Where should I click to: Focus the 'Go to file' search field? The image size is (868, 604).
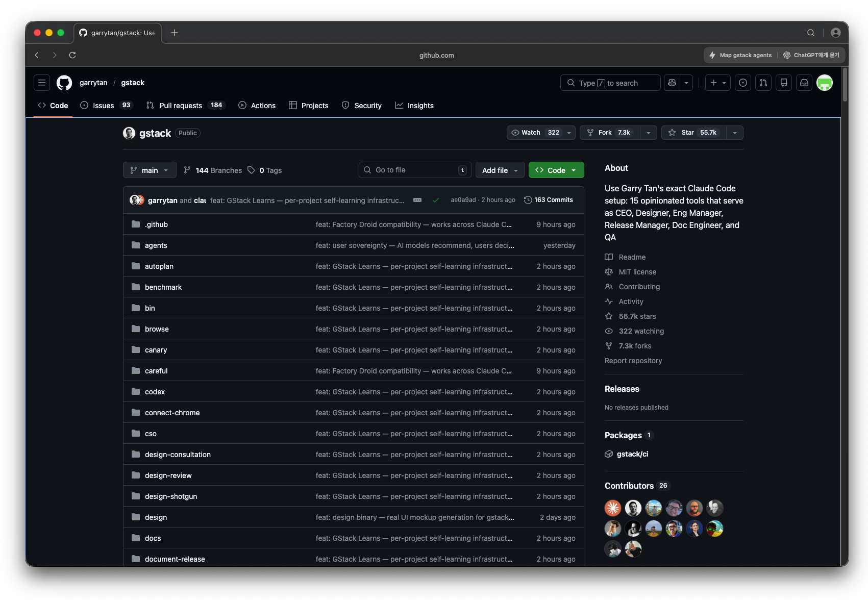point(415,170)
